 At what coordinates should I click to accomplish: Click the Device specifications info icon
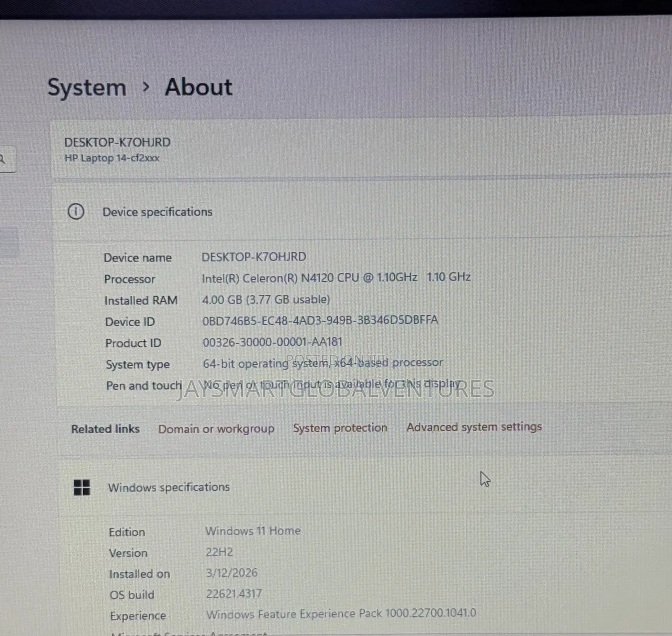76,211
